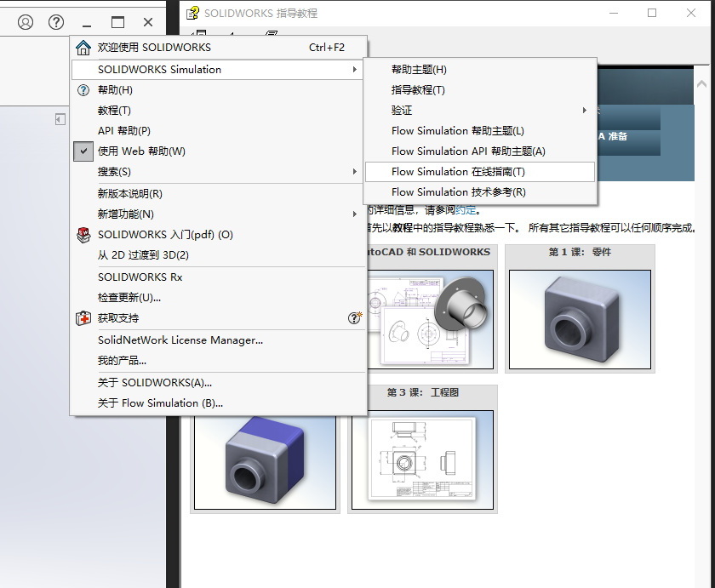This screenshot has height=588, width=715.
Task: Click the tutorial window scroll-up arrow
Action: tap(701, 84)
